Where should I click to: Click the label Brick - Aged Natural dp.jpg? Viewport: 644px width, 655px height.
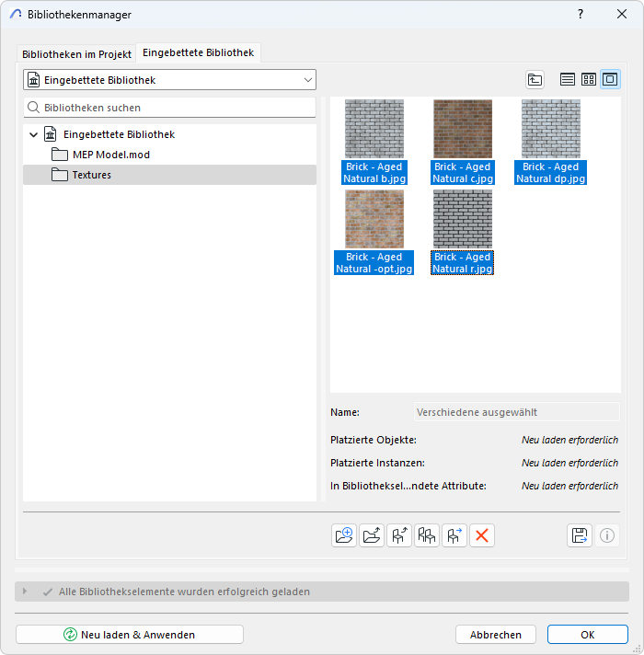pos(550,173)
